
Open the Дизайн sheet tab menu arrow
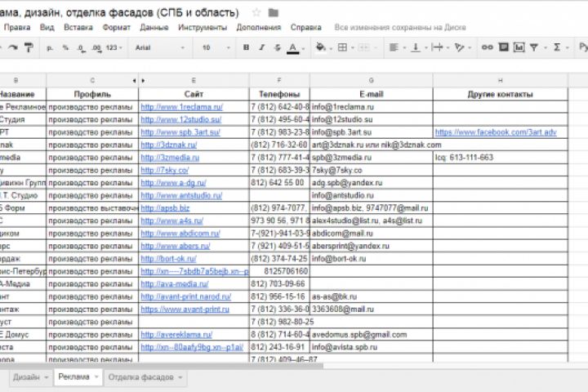coord(46,377)
